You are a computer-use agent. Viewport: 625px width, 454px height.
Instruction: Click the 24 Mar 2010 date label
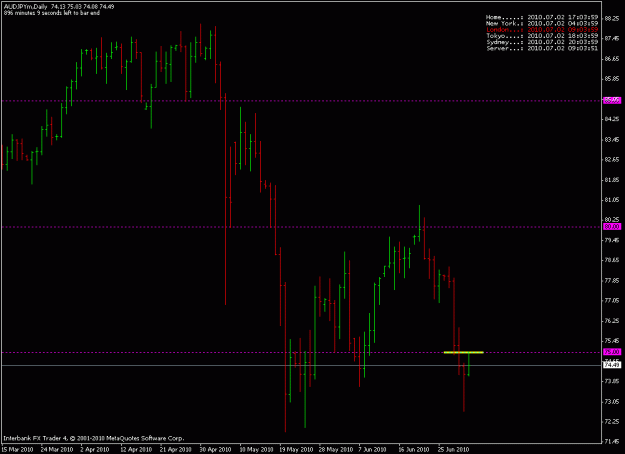tap(57, 449)
